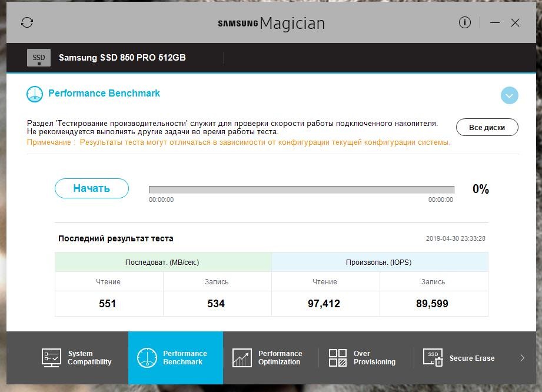
Task: Collapse the Performance Benchmark section chevron
Action: (x=509, y=95)
